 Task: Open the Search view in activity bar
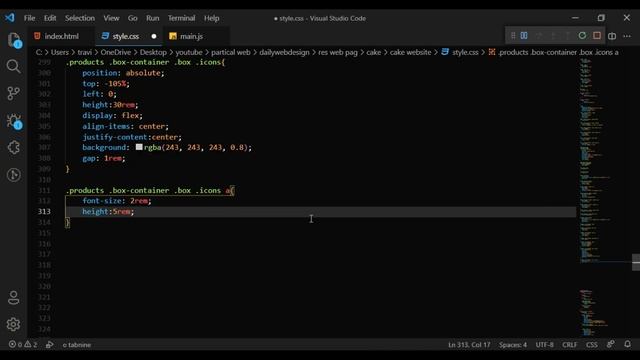[13, 66]
